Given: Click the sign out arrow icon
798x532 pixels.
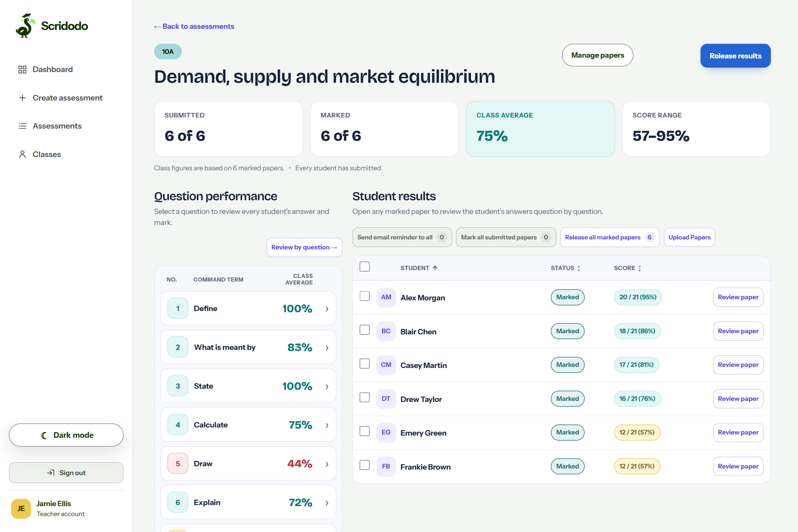Looking at the screenshot, I should [x=51, y=473].
